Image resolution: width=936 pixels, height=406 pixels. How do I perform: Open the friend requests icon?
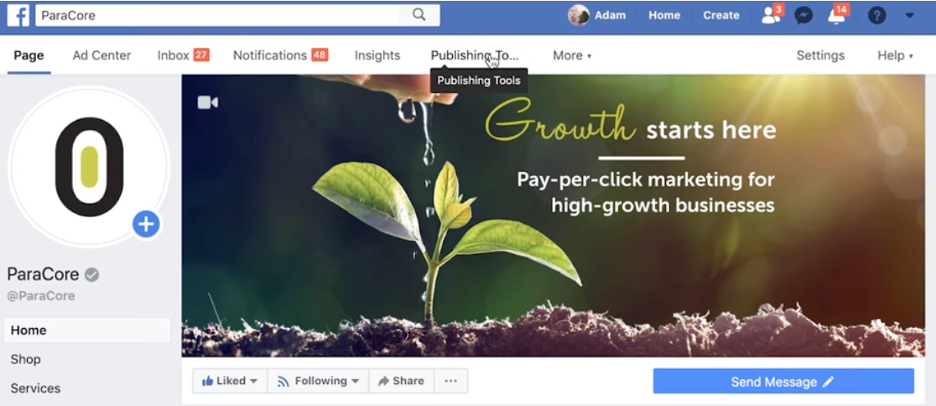click(x=771, y=16)
